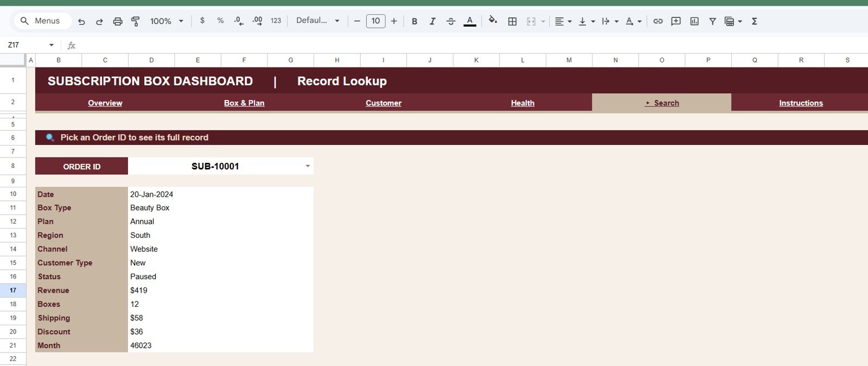This screenshot has height=366, width=868.
Task: Open the zoom level dropdown at 100%
Action: click(167, 21)
